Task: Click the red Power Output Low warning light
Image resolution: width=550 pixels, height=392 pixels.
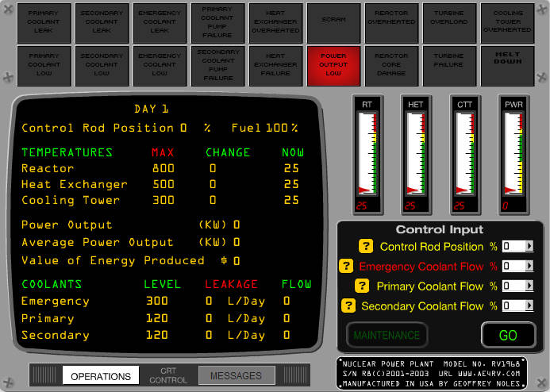Action: point(333,66)
